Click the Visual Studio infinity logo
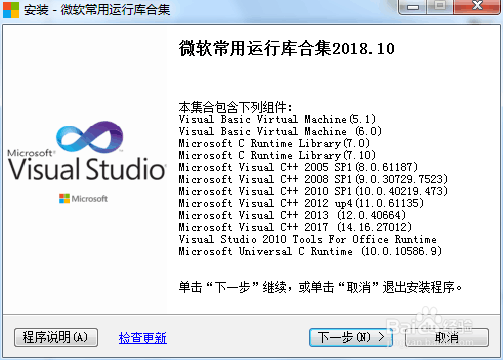This screenshot has width=503, height=360. [89, 137]
